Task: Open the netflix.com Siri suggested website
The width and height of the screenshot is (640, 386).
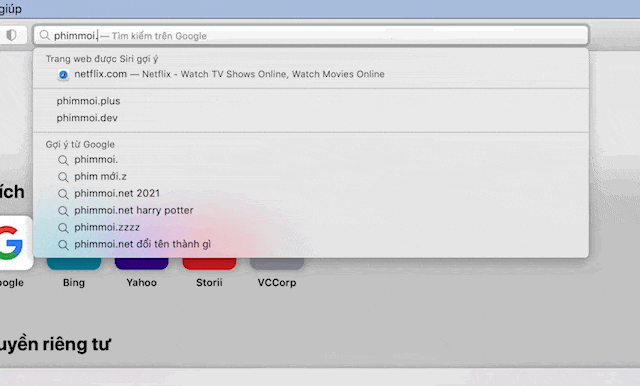Action: pos(311,74)
